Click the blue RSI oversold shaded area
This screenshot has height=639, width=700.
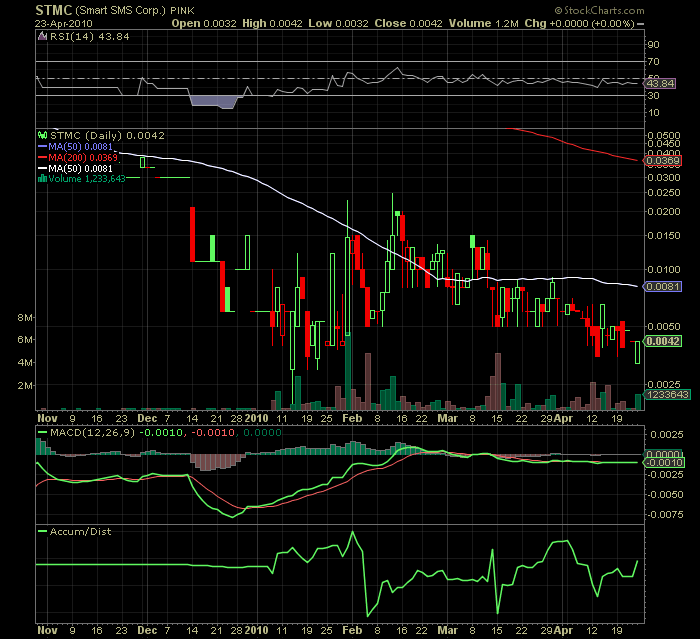tap(217, 101)
